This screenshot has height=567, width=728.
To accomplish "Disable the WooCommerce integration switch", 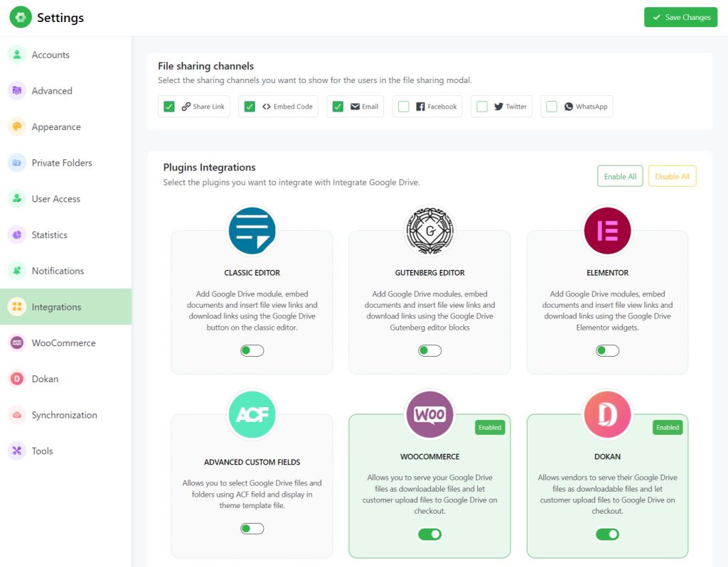I will pos(430,534).
